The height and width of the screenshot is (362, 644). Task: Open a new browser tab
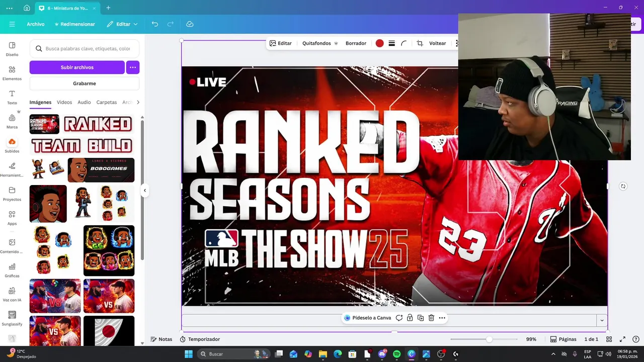[108, 8]
